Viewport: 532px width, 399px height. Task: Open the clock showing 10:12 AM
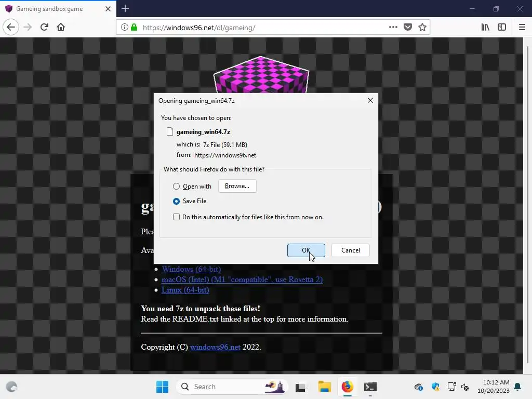494,387
